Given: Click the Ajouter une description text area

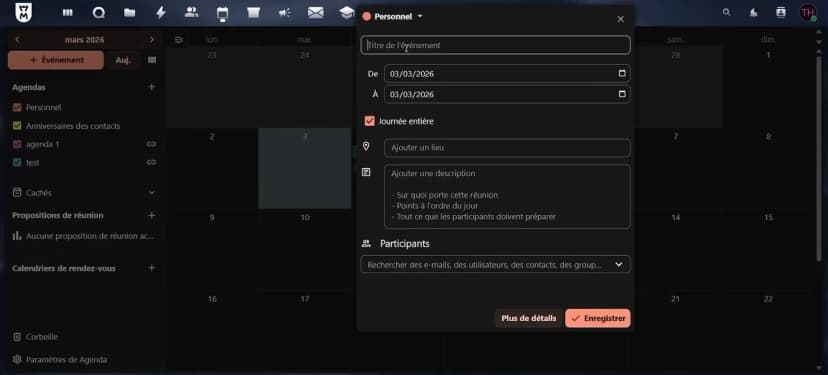Looking at the screenshot, I should [x=507, y=196].
